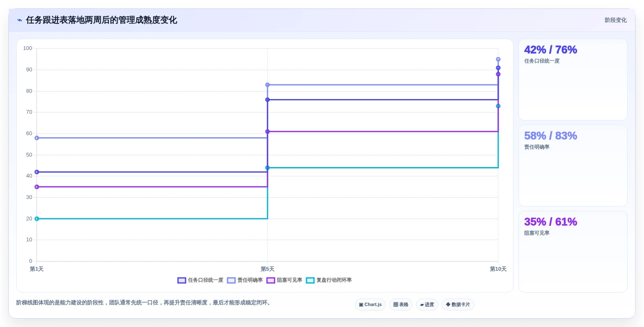Click the 任务口径统一度 legend color box

click(182, 280)
